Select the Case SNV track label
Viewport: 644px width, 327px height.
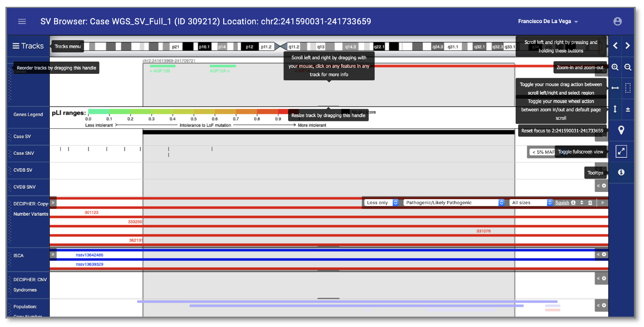24,153
